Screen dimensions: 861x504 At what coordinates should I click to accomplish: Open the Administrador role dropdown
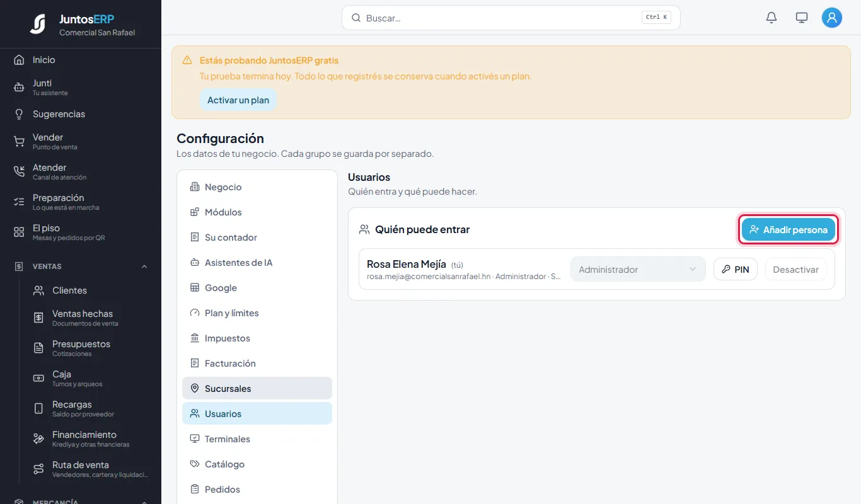638,269
